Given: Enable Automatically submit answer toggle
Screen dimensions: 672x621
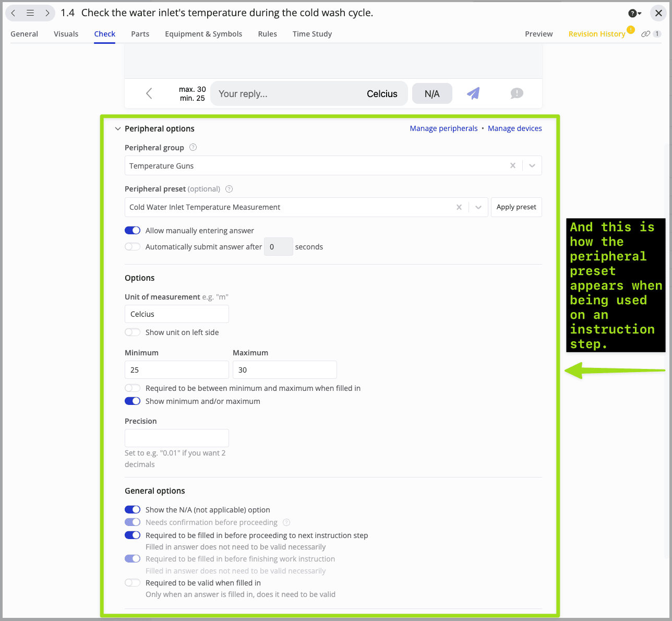Looking at the screenshot, I should [133, 247].
